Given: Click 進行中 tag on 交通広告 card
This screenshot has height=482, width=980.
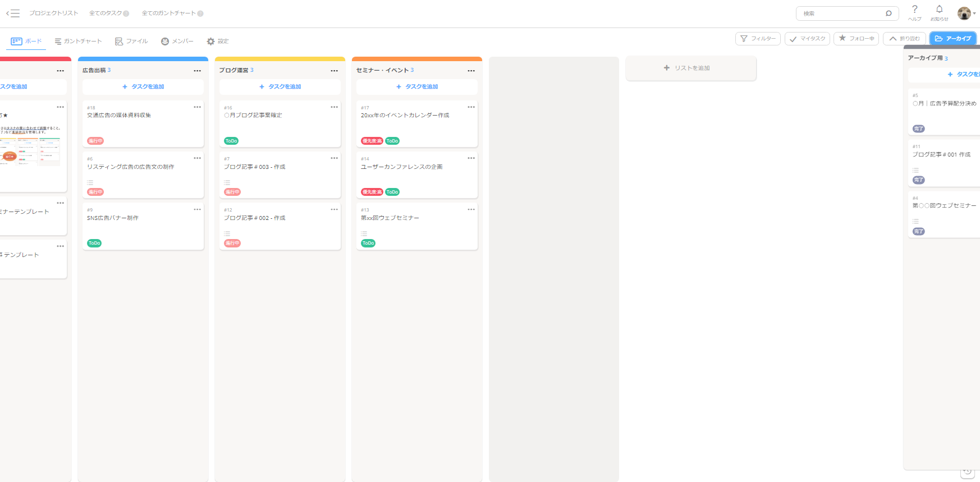Looking at the screenshot, I should [95, 141].
